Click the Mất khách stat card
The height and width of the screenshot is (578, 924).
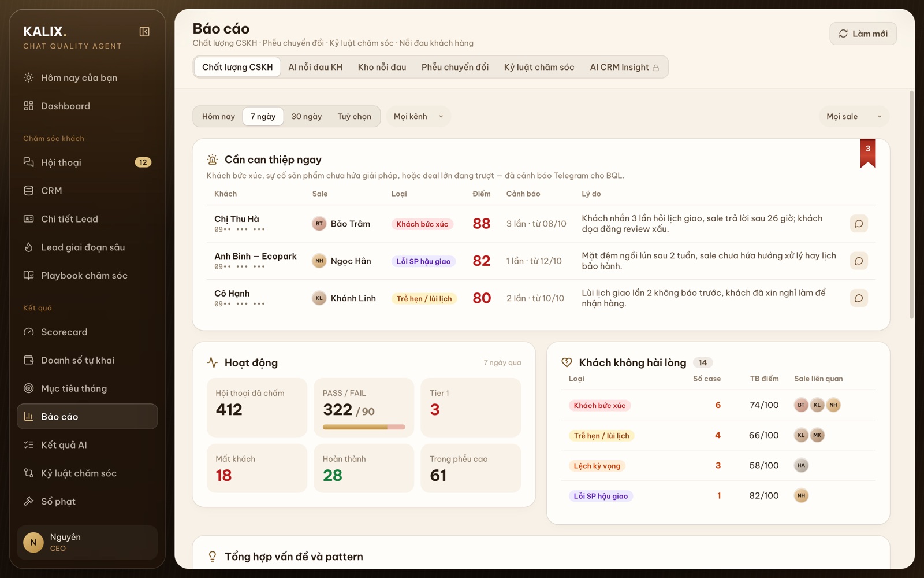(257, 468)
